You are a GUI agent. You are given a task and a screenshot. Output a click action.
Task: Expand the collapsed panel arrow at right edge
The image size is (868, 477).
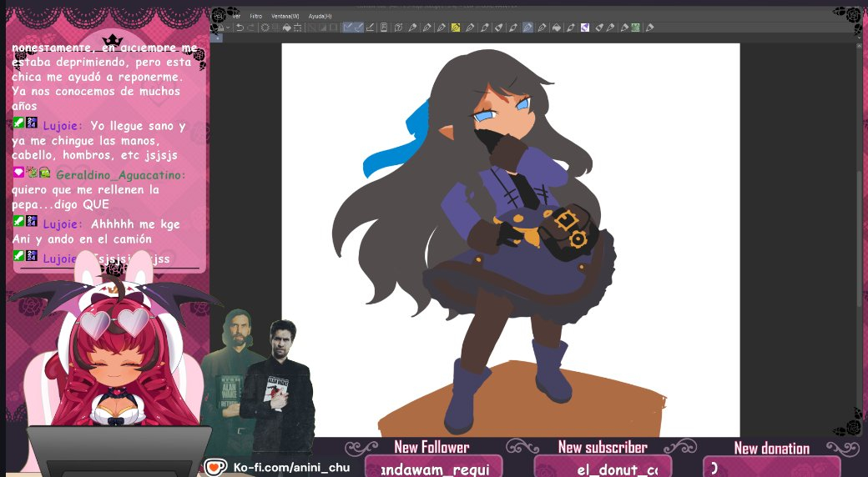[860, 38]
